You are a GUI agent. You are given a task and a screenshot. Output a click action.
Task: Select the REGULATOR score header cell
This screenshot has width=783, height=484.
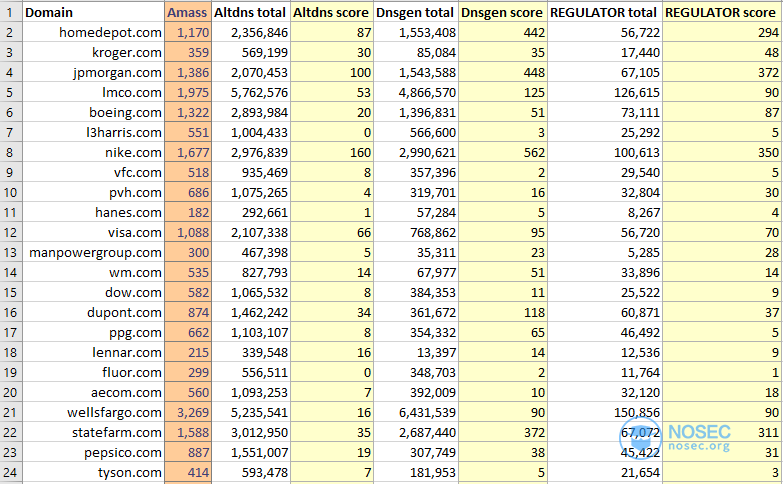[722, 12]
